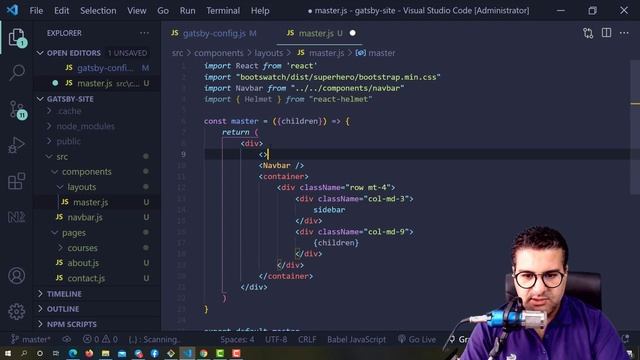Image resolution: width=640 pixels, height=360 pixels.
Task: Open Windows taskbar search
Action: [x=24, y=353]
